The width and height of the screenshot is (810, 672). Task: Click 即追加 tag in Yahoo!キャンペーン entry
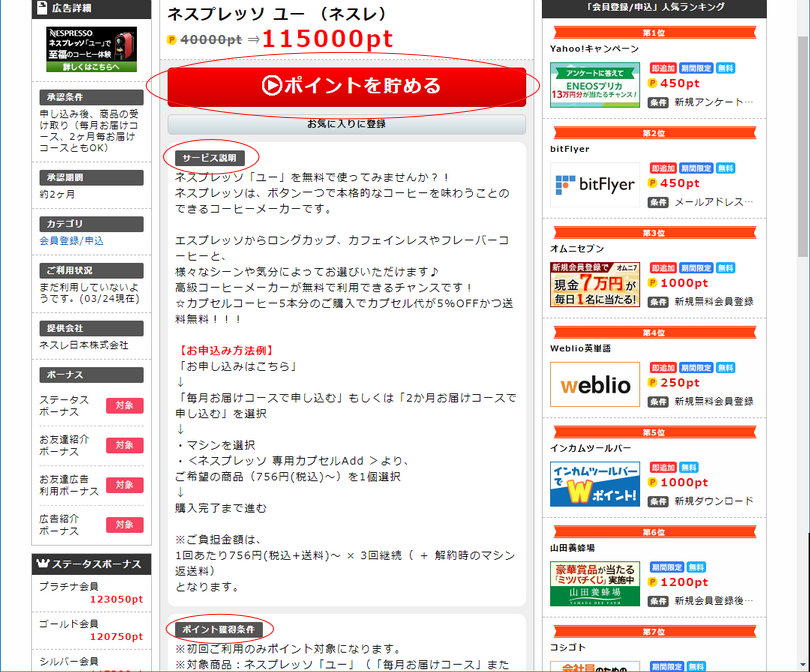(x=663, y=68)
